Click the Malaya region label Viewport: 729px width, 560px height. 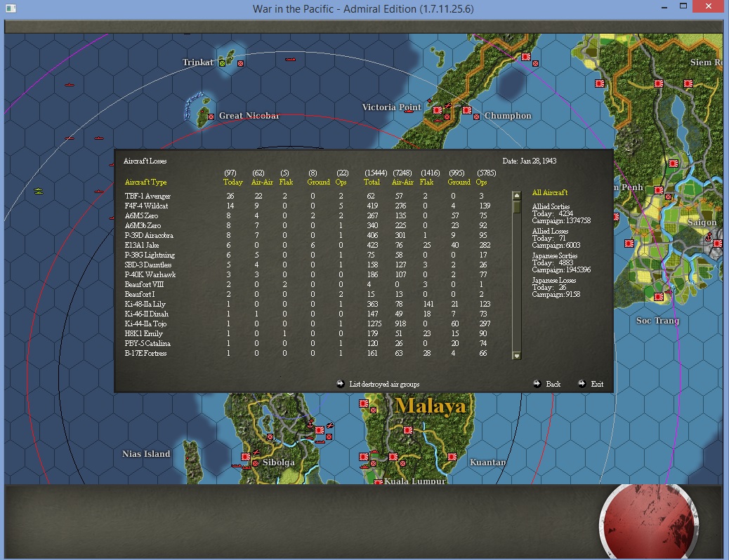(430, 406)
